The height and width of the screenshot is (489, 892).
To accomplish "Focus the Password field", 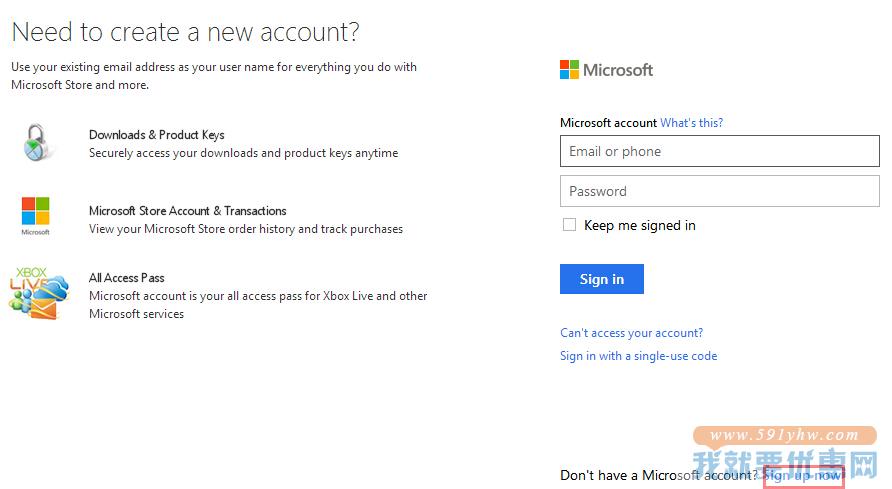I will 720,191.
